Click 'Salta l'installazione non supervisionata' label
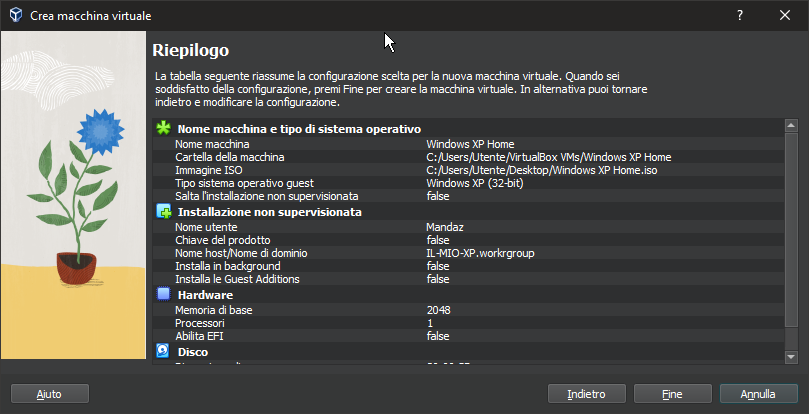 (267, 196)
